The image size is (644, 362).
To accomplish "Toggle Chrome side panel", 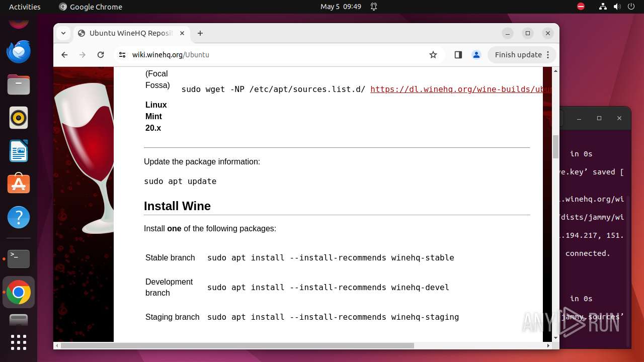I will pos(458,55).
